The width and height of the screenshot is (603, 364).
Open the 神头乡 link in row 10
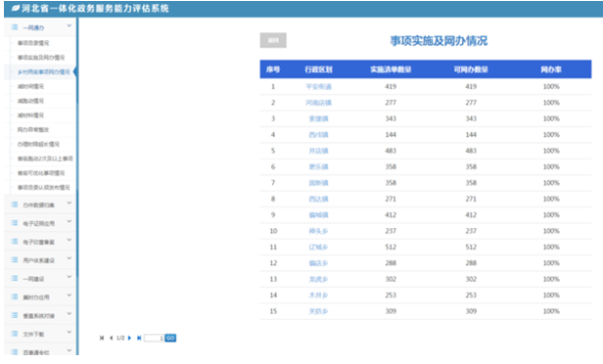pos(318,231)
